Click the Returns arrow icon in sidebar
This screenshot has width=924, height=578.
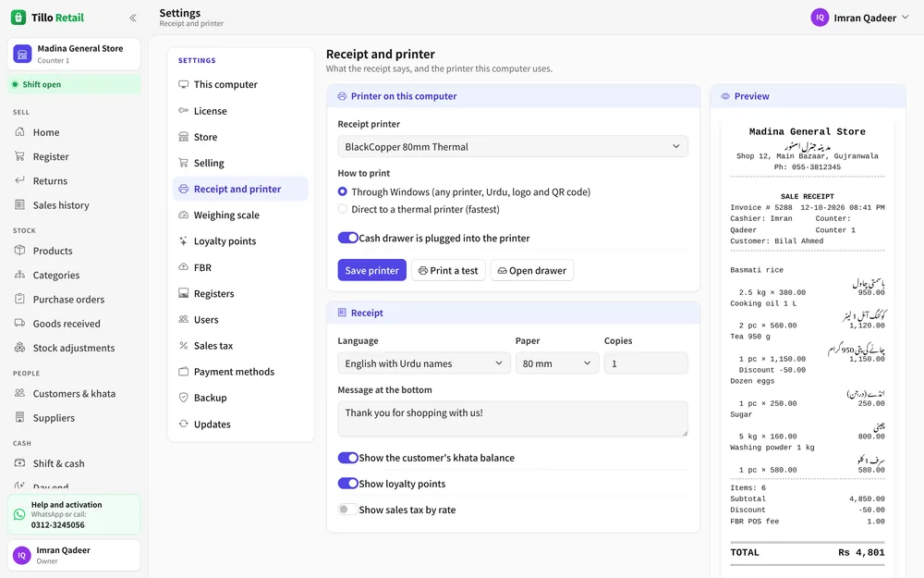click(20, 180)
